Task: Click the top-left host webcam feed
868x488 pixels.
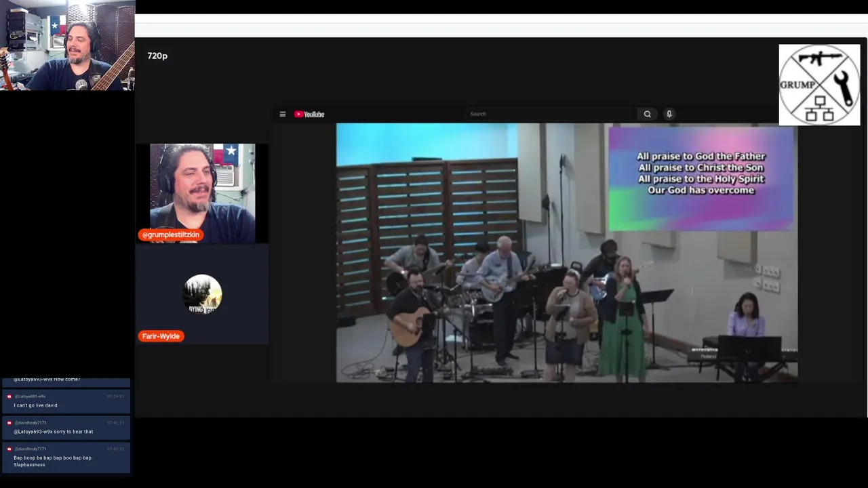Action: pyautogui.click(x=67, y=45)
